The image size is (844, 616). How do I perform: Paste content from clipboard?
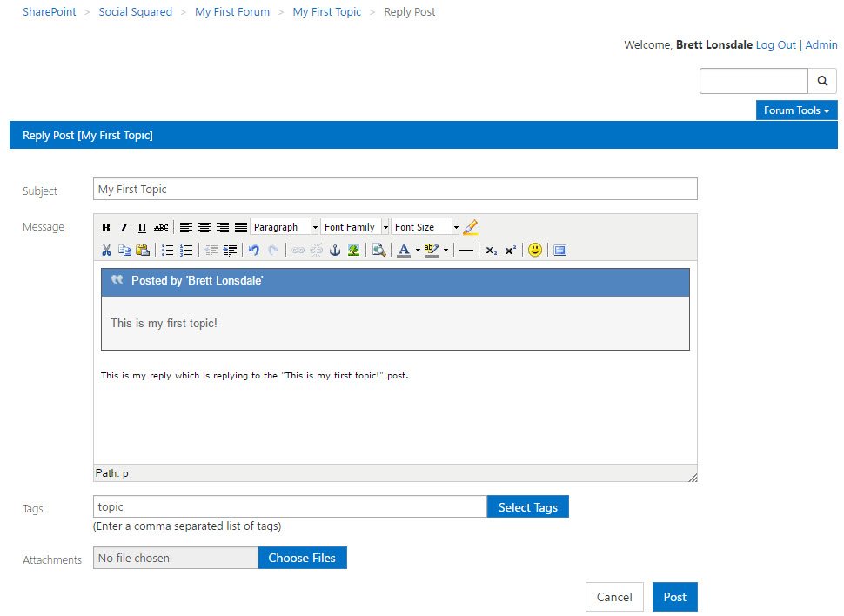coord(141,250)
